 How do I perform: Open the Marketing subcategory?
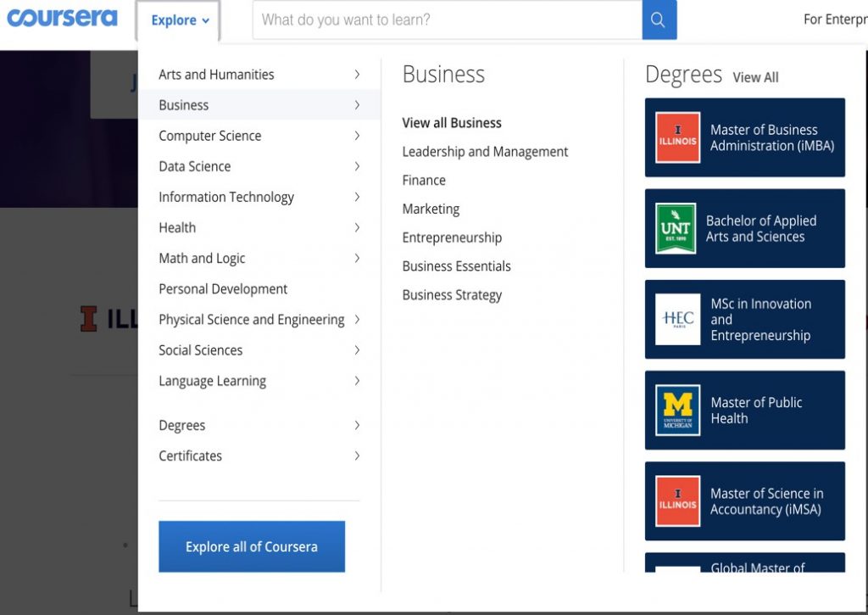coord(431,209)
